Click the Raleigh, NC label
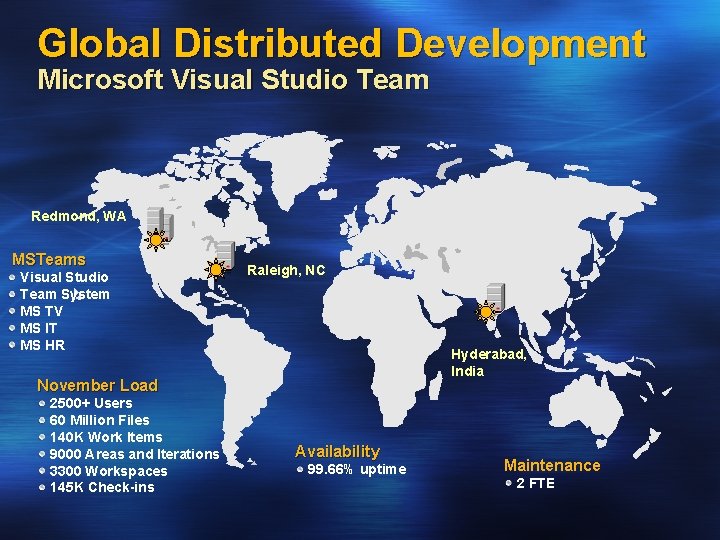This screenshot has height=540, width=720. (x=286, y=270)
